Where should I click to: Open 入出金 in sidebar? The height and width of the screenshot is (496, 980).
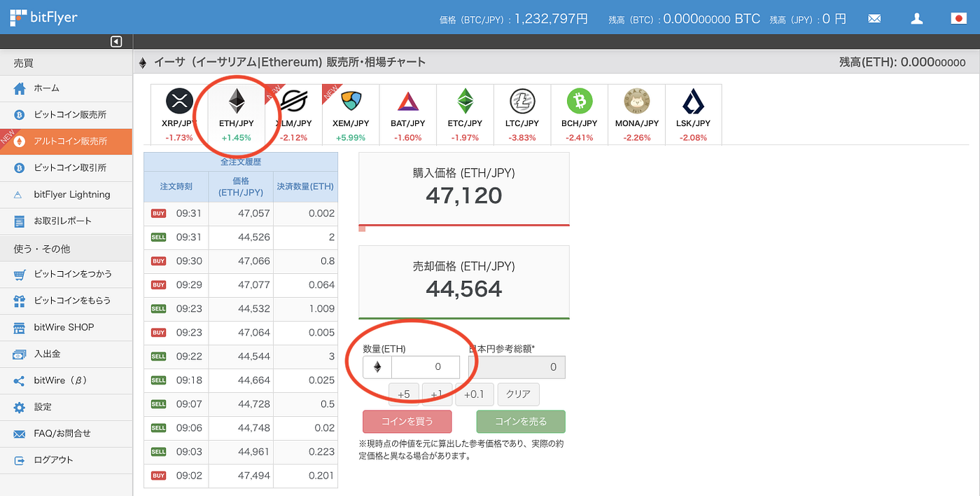coord(66,354)
